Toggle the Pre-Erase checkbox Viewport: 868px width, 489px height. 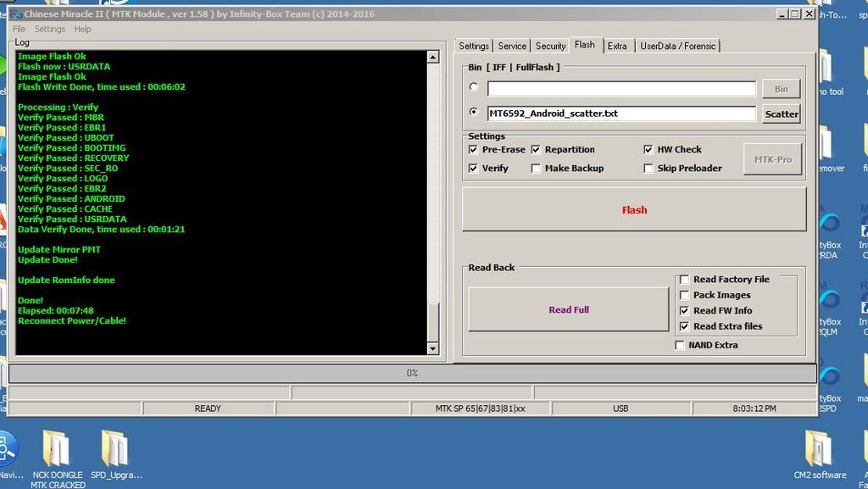tap(473, 149)
